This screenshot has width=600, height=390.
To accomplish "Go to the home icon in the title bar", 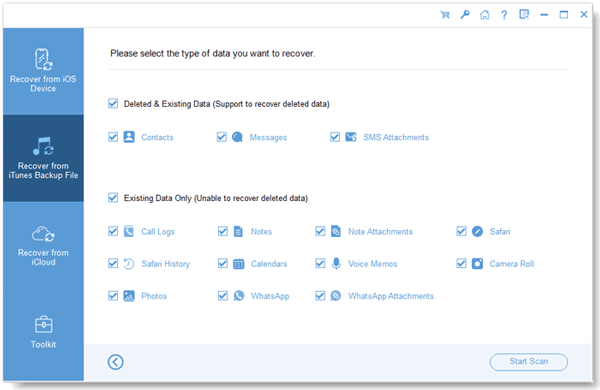I will click(x=485, y=15).
